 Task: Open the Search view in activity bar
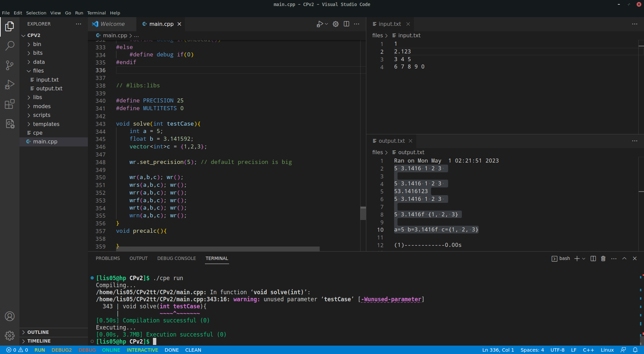point(10,46)
